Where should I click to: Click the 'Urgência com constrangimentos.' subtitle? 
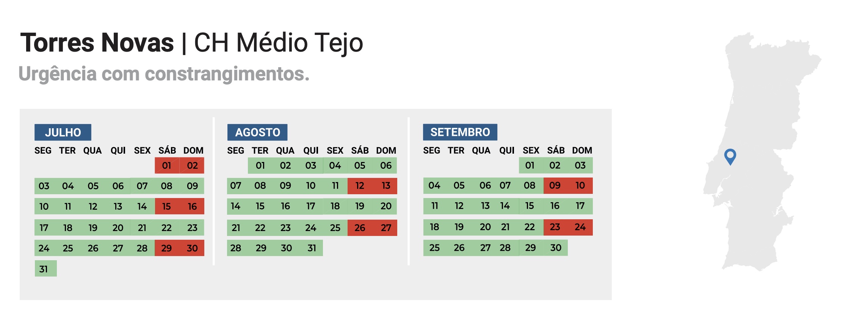[x=164, y=74]
